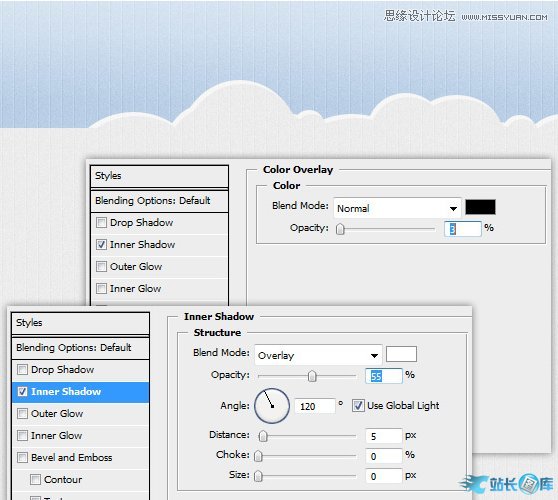Uncheck Inner Shadow in upper Styles list
The image size is (558, 500).
pyautogui.click(x=101, y=244)
